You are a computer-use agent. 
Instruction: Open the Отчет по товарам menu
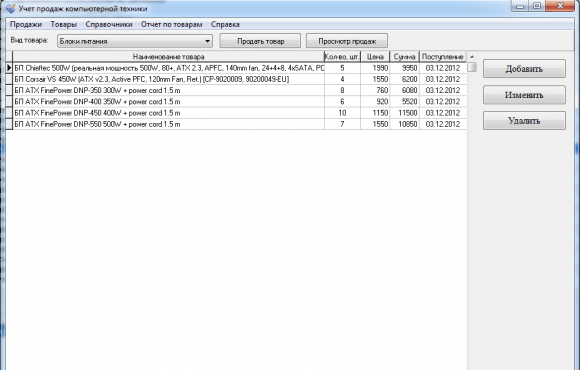click(171, 24)
